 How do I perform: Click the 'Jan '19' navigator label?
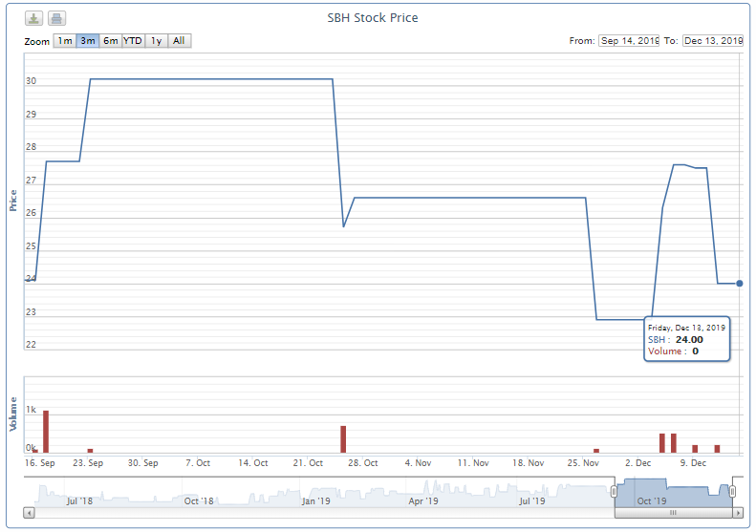[315, 501]
